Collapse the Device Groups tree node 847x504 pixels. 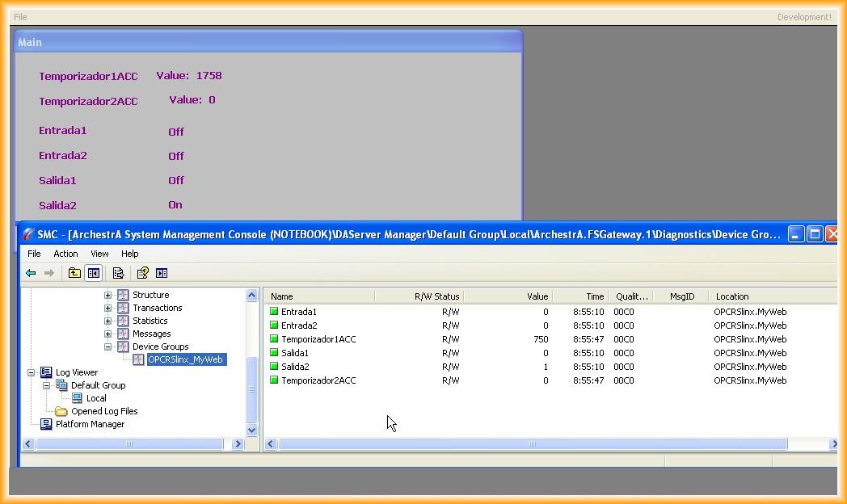[108, 346]
